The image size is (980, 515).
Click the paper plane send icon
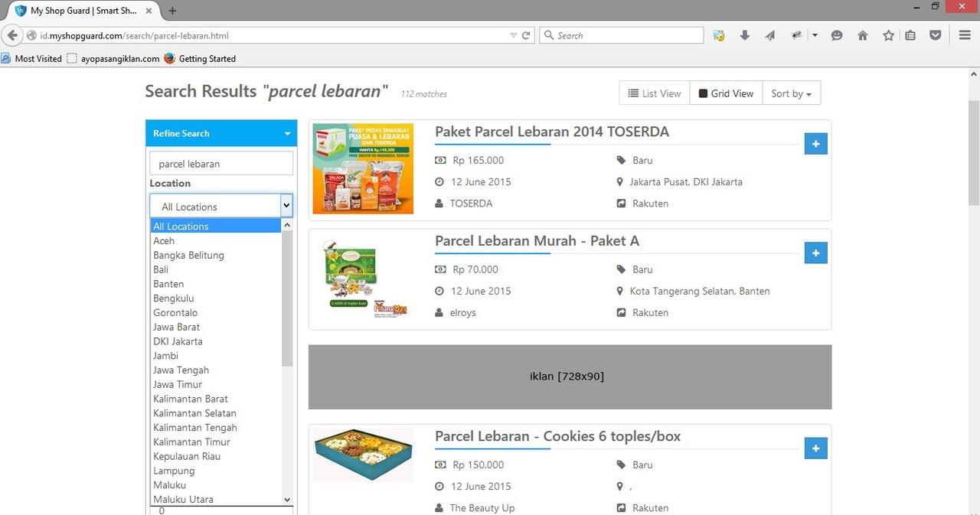tap(770, 35)
